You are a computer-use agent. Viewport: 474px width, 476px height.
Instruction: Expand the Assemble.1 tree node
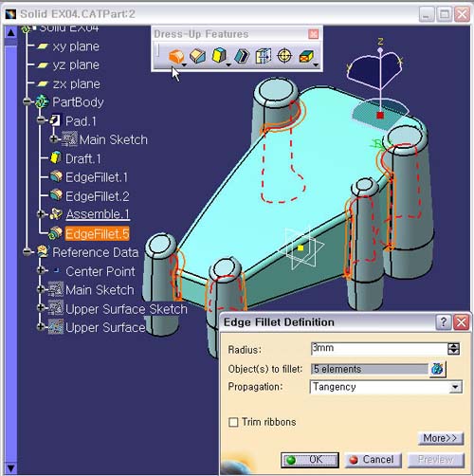tap(41, 214)
